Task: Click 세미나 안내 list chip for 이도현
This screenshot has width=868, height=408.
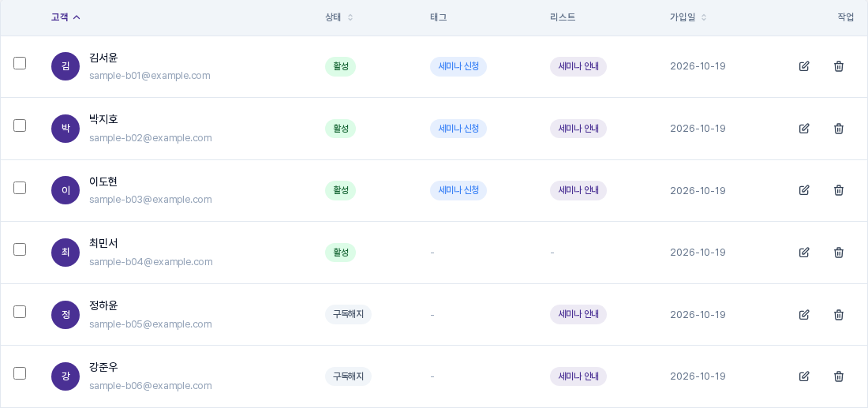Action: tap(578, 190)
